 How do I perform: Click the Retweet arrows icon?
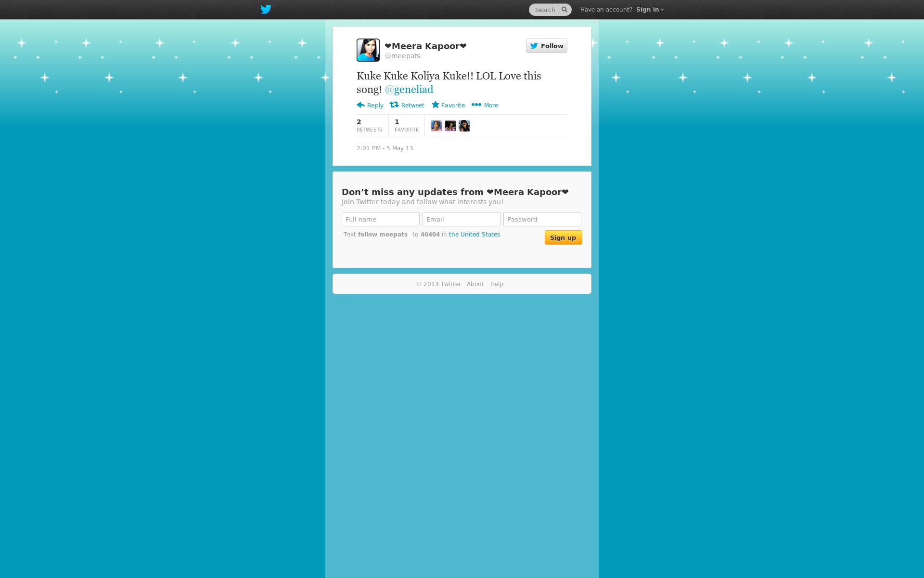point(394,105)
